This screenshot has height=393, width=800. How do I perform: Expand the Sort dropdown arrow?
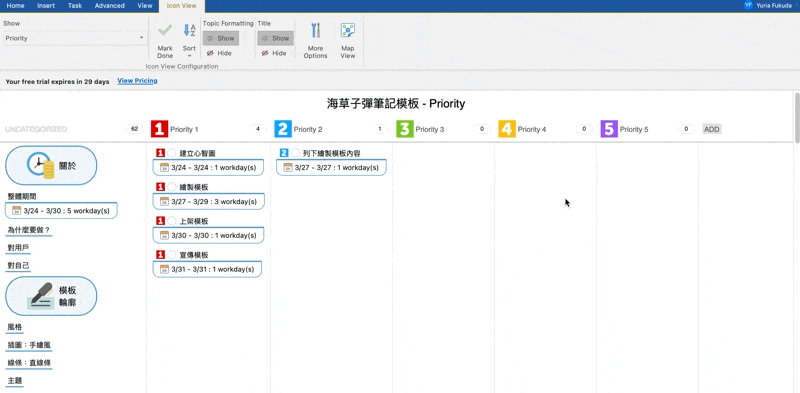[x=189, y=56]
